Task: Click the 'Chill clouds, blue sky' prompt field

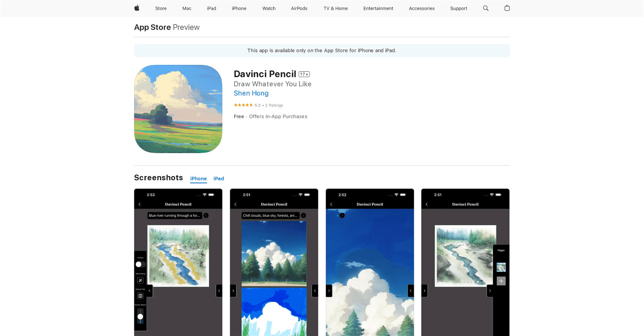Action: (270, 216)
